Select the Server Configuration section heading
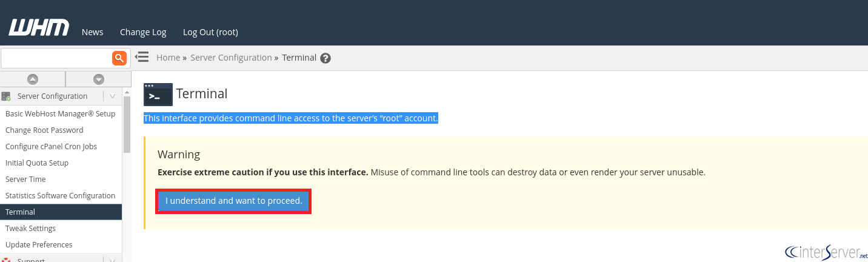Screen dimensions: 868x262 [x=52, y=96]
